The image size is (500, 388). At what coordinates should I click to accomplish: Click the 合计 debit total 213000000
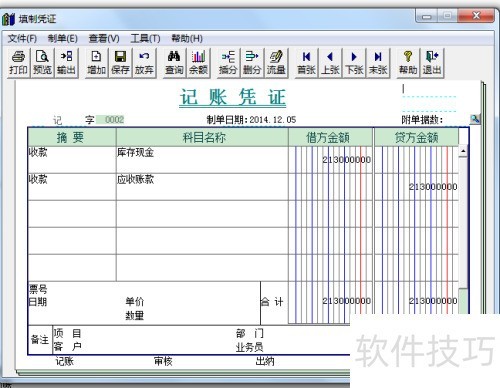(x=346, y=301)
